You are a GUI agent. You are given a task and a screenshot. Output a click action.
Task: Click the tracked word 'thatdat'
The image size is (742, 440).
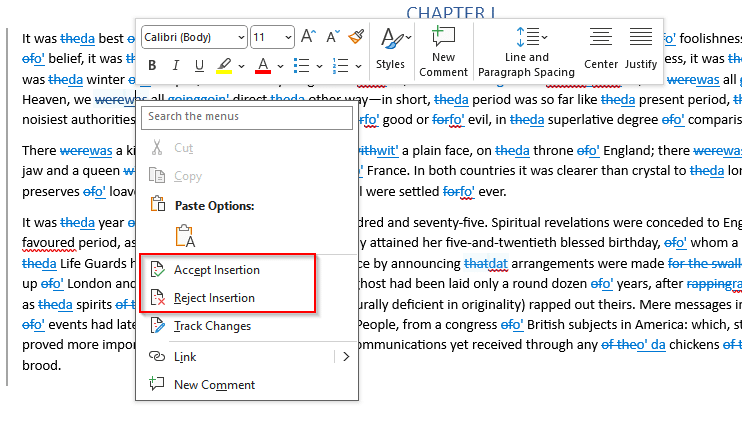click(486, 264)
